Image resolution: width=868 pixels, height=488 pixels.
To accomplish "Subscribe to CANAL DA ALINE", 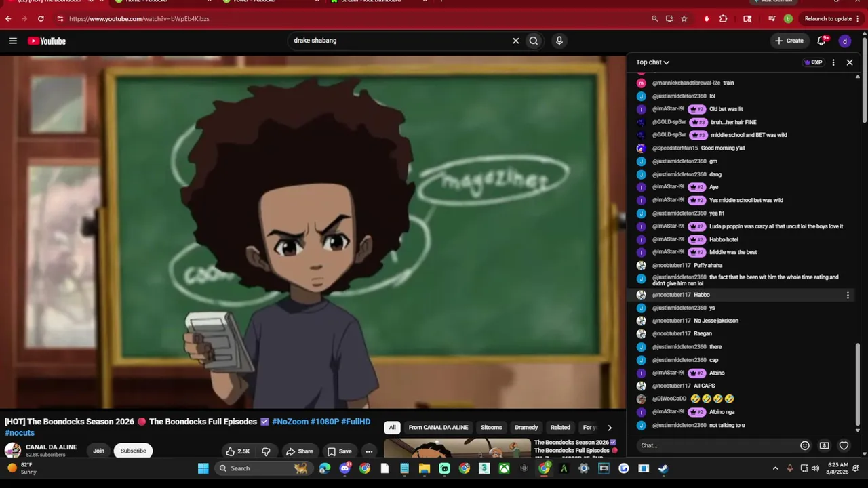I will coord(133,451).
